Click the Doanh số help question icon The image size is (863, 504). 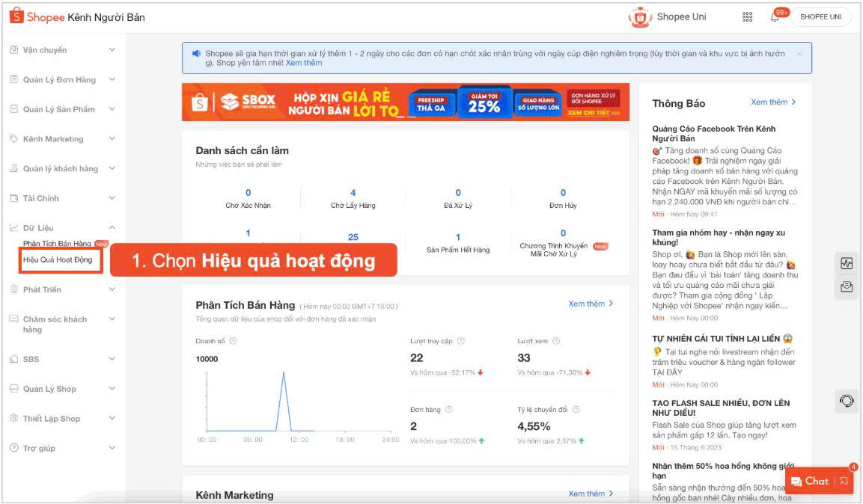[233, 341]
